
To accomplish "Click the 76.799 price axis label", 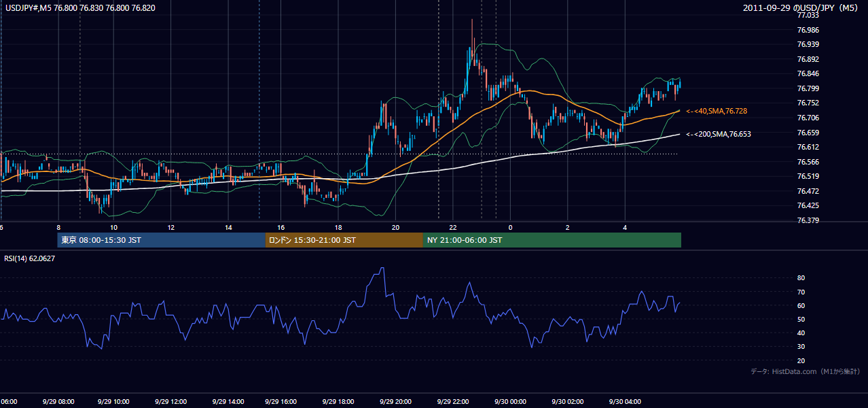I will click(808, 88).
